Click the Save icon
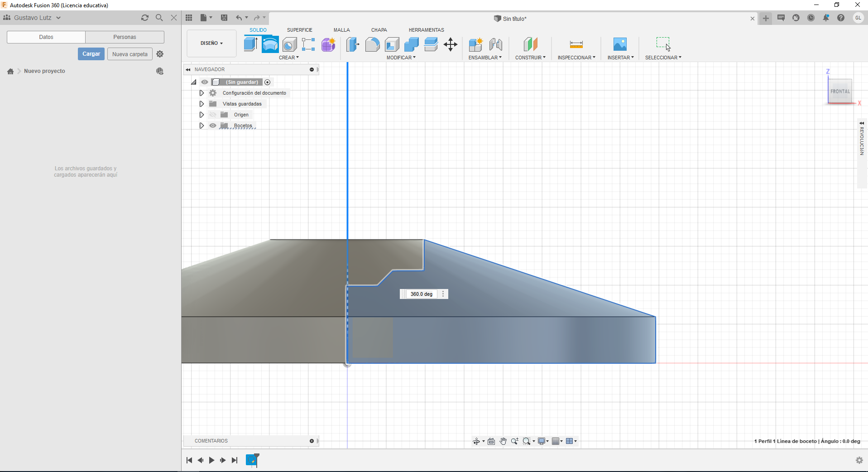The height and width of the screenshot is (472, 868). point(224,18)
